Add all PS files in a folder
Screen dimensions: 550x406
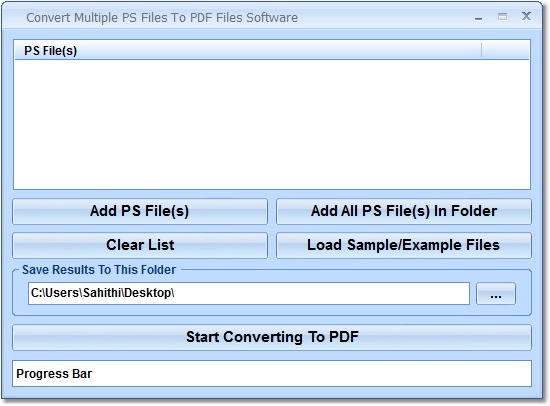404,211
